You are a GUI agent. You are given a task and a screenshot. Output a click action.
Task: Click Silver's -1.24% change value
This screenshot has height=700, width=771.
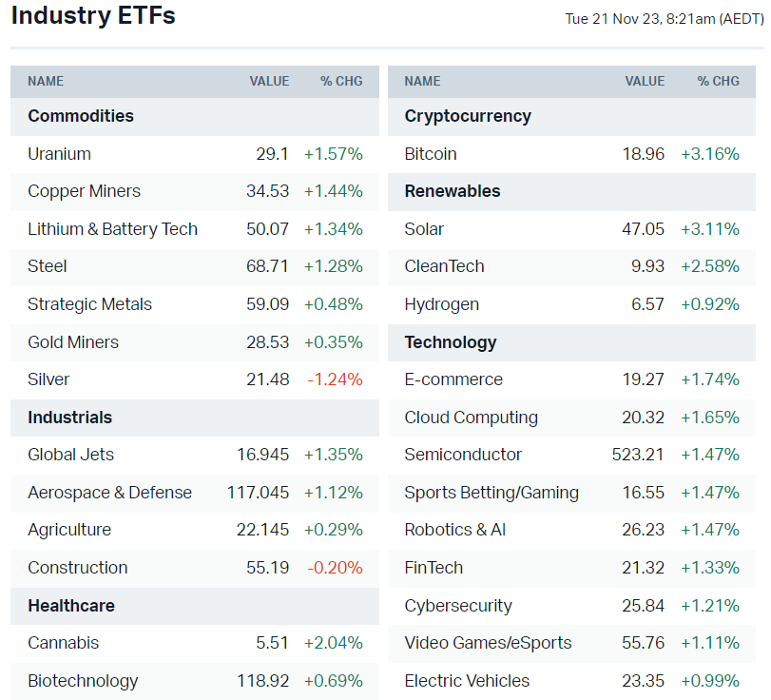click(335, 379)
